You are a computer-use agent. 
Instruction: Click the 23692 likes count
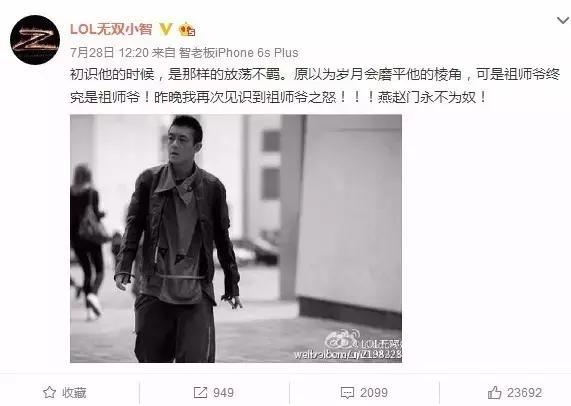pos(524,393)
